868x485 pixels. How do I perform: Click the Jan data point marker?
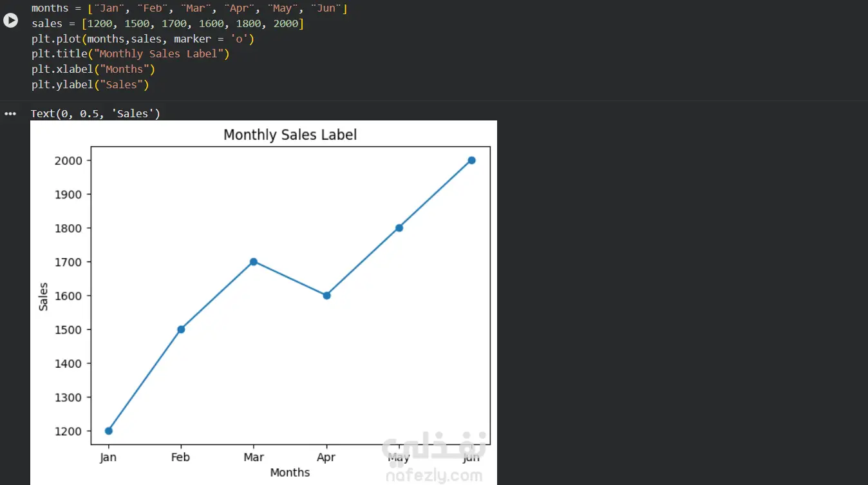[x=108, y=431]
